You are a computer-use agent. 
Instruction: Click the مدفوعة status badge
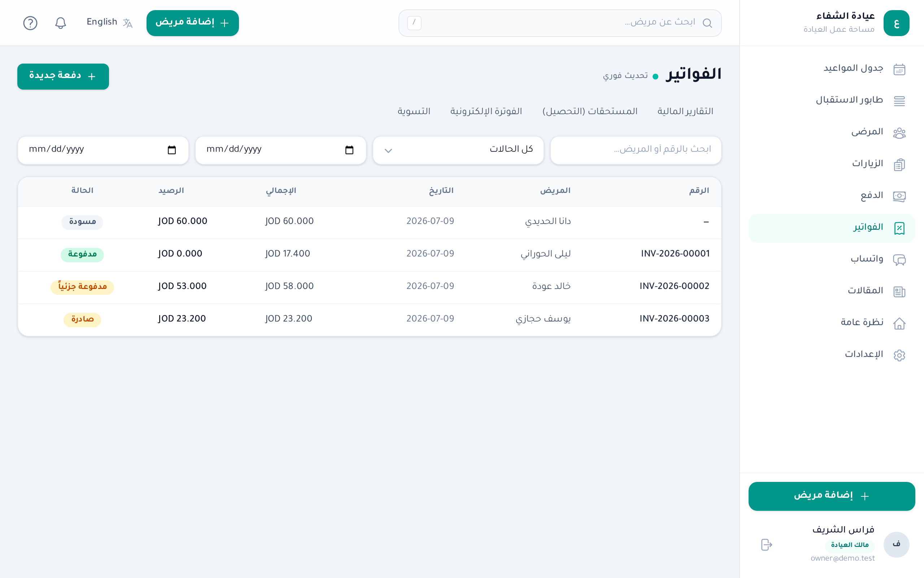[82, 255]
